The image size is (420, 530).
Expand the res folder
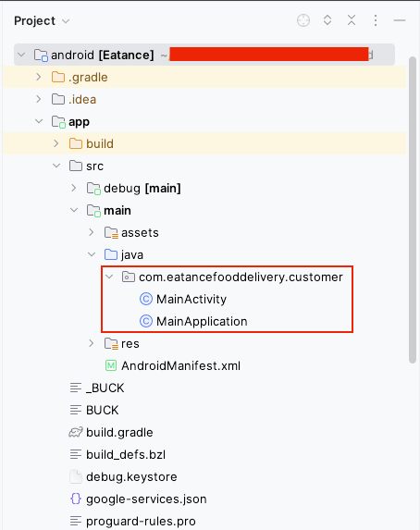92,343
